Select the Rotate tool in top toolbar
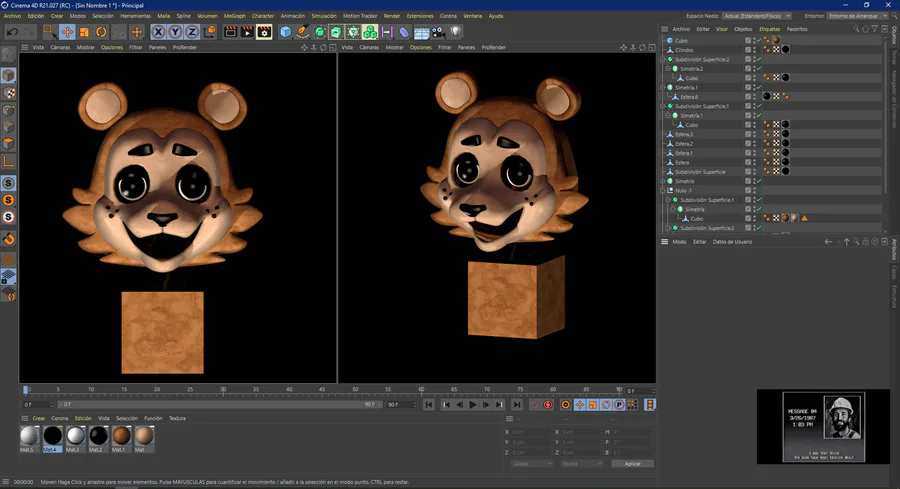 (101, 32)
